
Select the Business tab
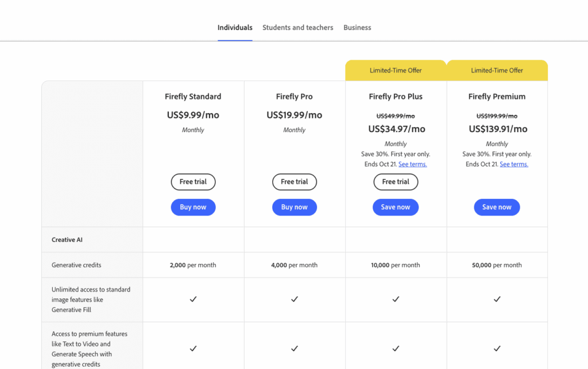pyautogui.click(x=357, y=28)
